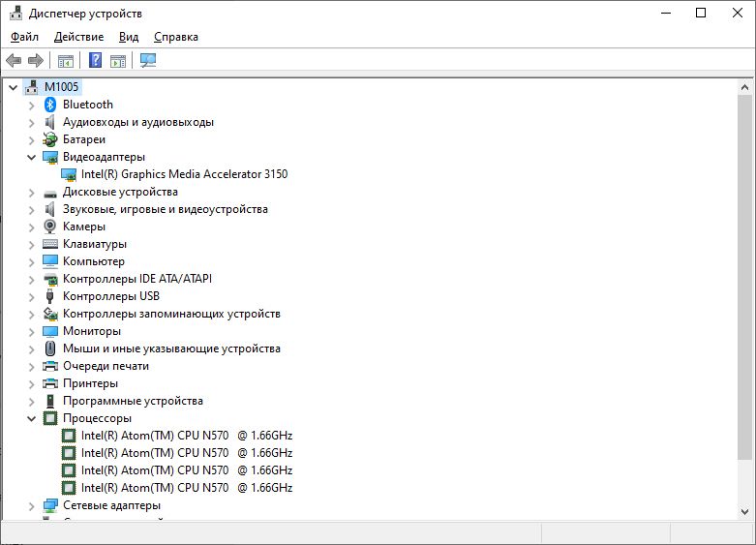Click the Клавиатуры keyboard icon

click(x=50, y=244)
